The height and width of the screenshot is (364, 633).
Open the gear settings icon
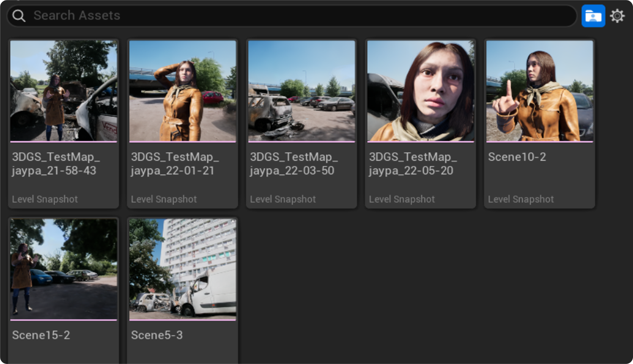click(x=617, y=16)
